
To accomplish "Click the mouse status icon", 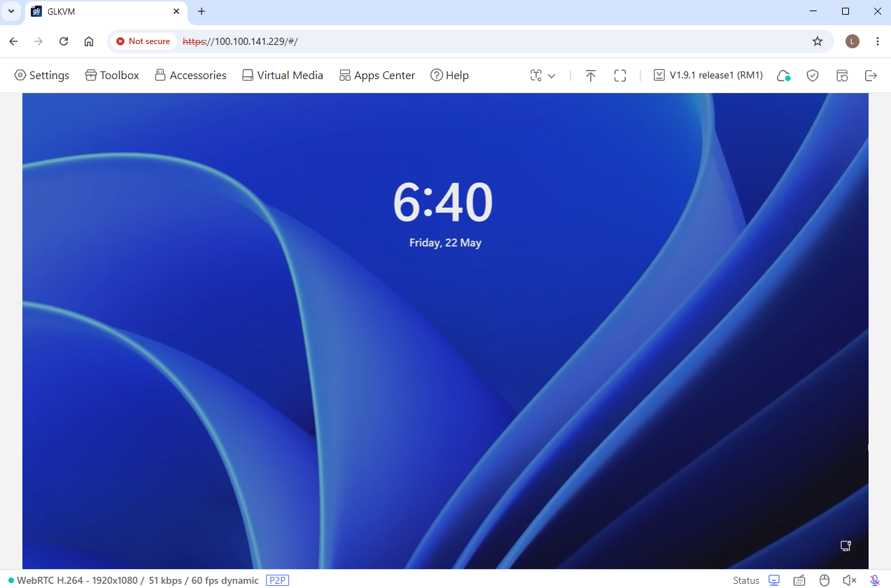I will point(825,580).
